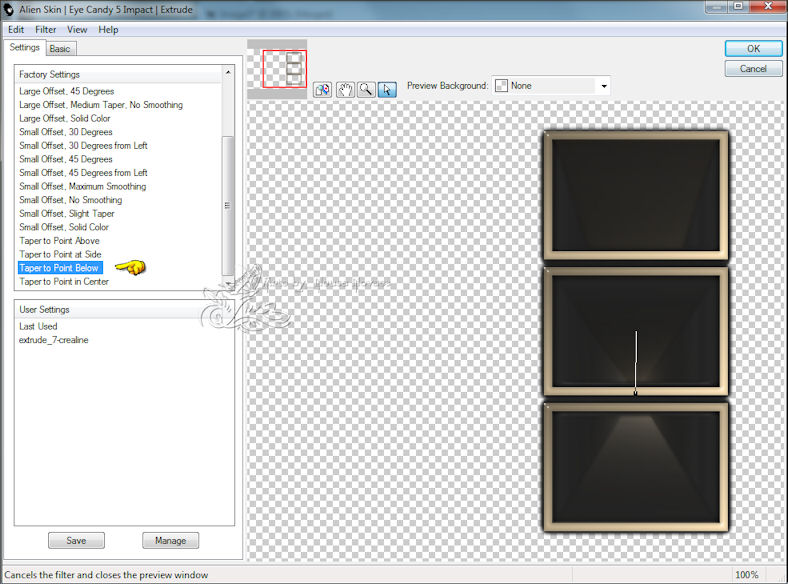788x584 pixels.
Task: Select 'Taper to Point in Center' preset
Action: 64,281
